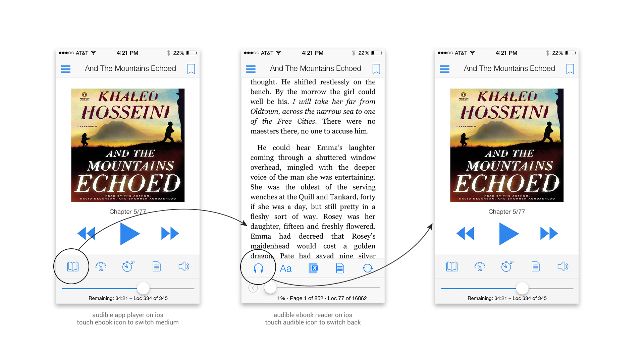Tap the book cover on the left player screen
Viewport: 644px width, 362px height.
click(x=128, y=145)
